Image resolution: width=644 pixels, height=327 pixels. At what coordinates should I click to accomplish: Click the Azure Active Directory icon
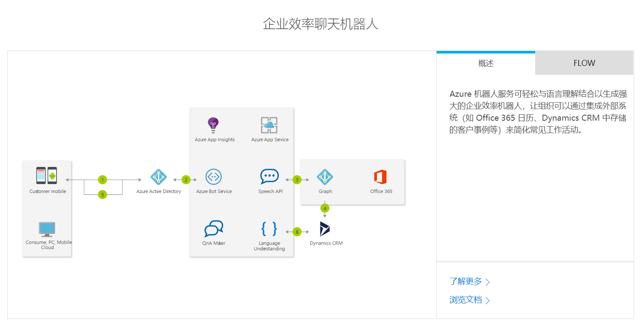[158, 176]
